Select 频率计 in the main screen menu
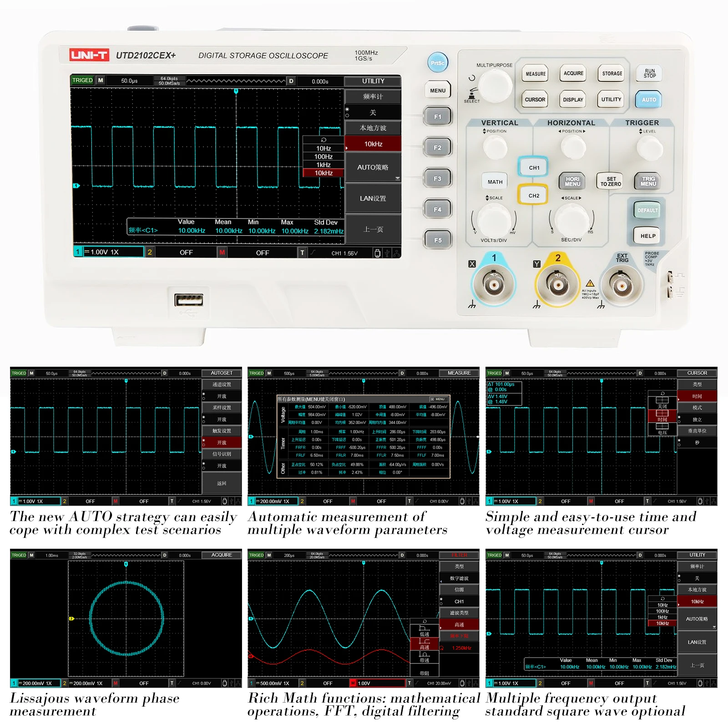Screen dimensions: 728x728 [373, 96]
